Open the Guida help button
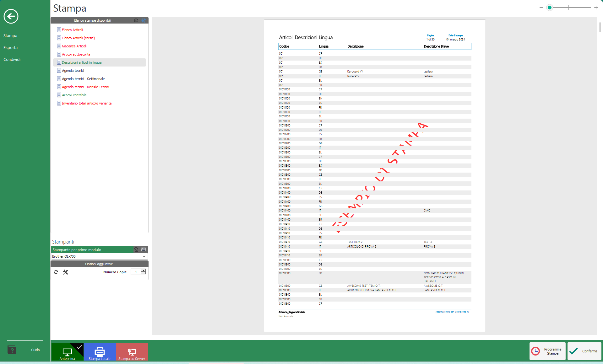Screen dimensions: 603x364 pyautogui.click(x=25, y=350)
